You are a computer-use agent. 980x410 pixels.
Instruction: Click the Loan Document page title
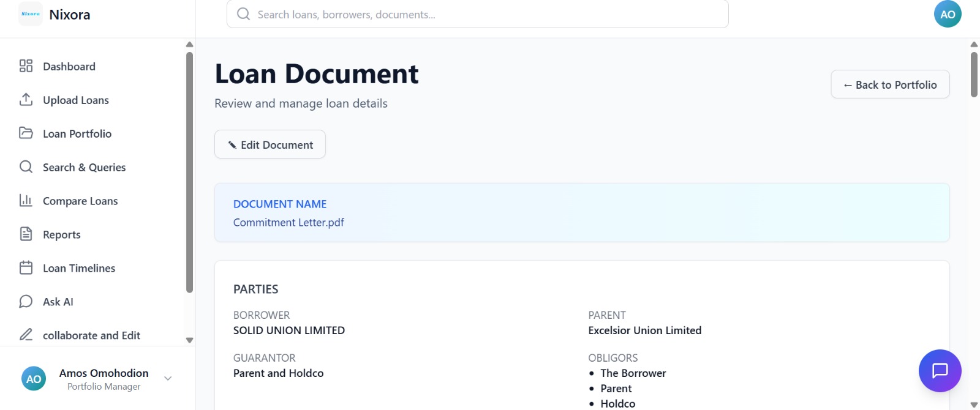[x=317, y=74]
